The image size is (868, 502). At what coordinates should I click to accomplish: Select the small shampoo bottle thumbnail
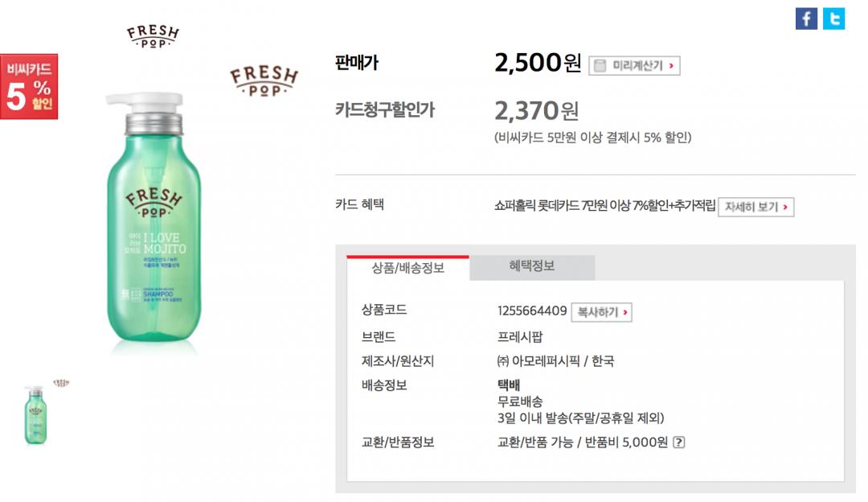click(35, 414)
